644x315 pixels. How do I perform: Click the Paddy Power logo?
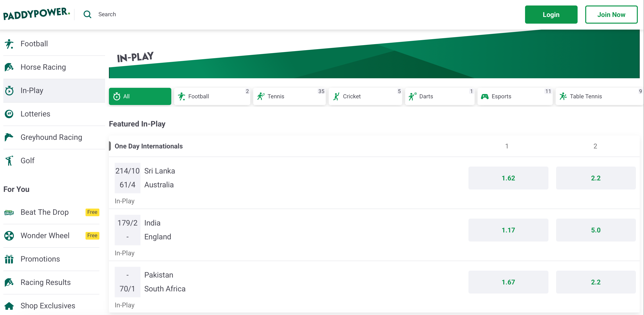pos(37,14)
